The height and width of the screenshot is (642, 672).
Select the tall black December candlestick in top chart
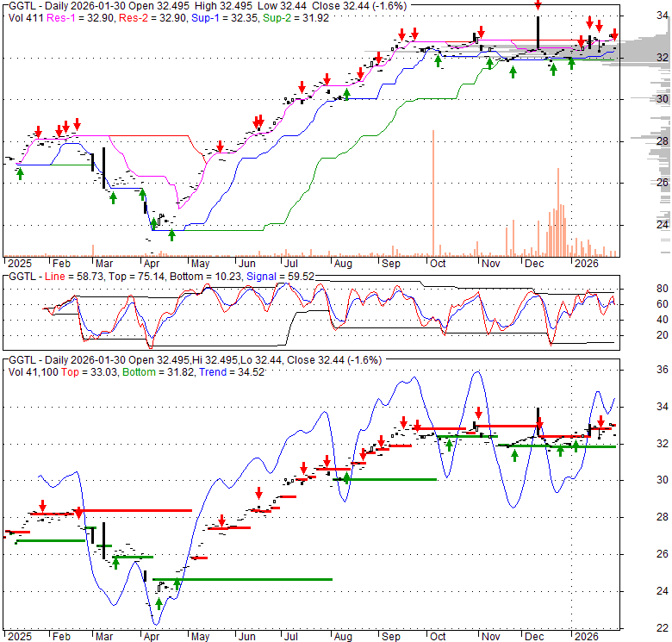pyautogui.click(x=538, y=32)
